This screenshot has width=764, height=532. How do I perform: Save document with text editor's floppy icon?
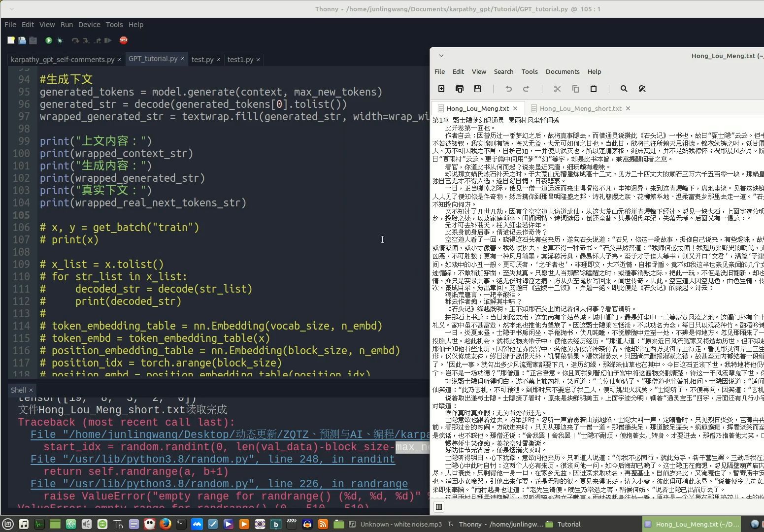point(478,89)
